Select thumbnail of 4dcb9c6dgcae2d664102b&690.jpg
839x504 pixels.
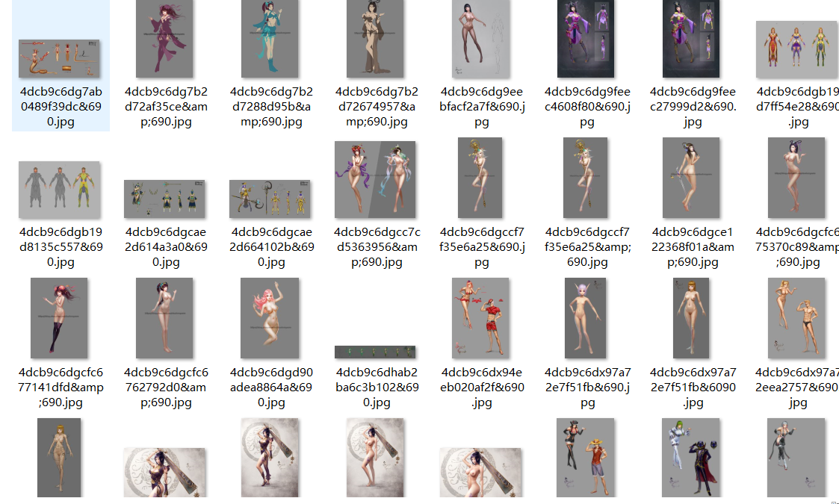pyautogui.click(x=270, y=199)
